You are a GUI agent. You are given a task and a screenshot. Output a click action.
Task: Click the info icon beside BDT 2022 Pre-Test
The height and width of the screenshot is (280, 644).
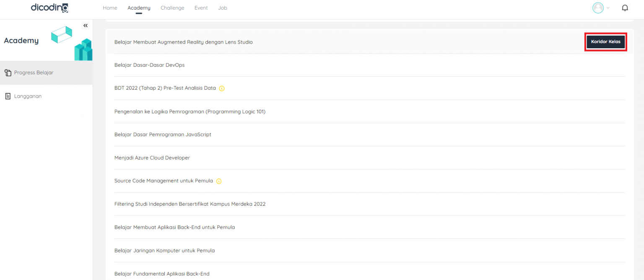[x=222, y=88]
